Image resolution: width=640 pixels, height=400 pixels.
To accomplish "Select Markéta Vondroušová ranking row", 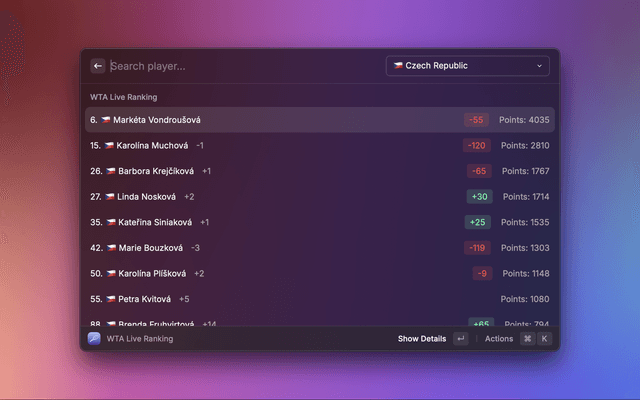I will (x=320, y=120).
